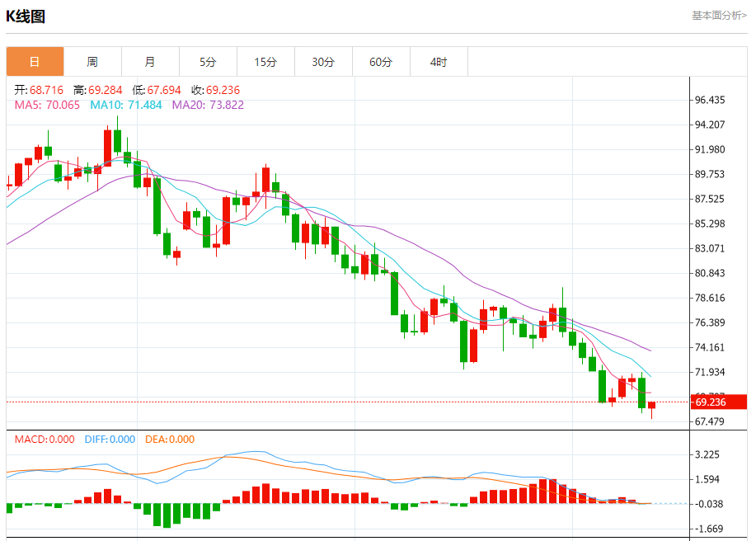Image resolution: width=756 pixels, height=541 pixels.
Task: Click the 80.843 price axis label
Action: tap(710, 273)
